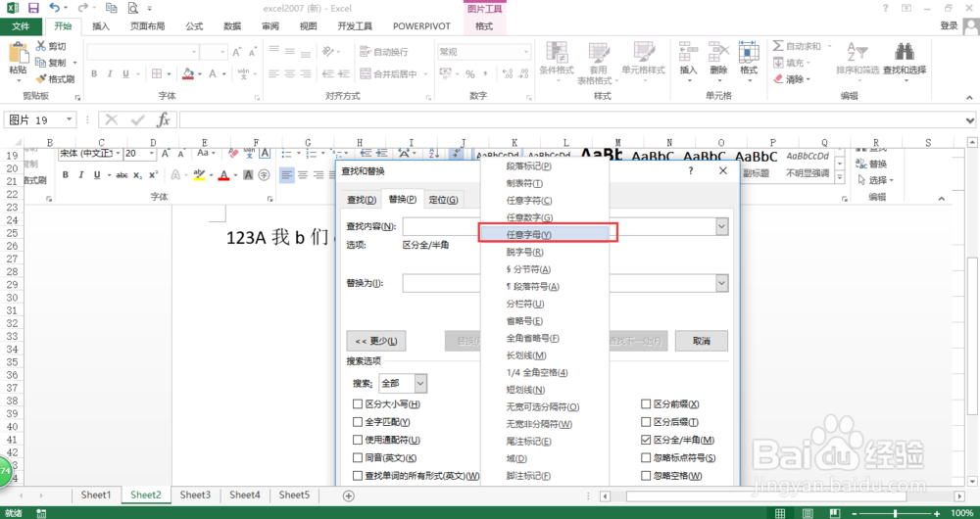The height and width of the screenshot is (519, 980).
Task: Expand the copy (复制) dropdown arrow
Action: [x=75, y=63]
